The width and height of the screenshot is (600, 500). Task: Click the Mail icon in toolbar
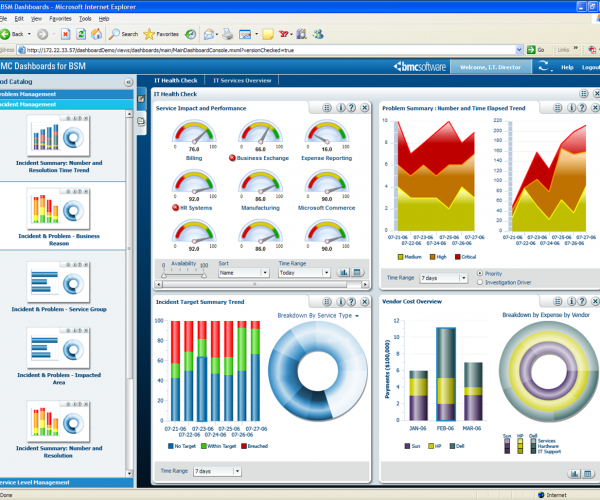point(209,34)
